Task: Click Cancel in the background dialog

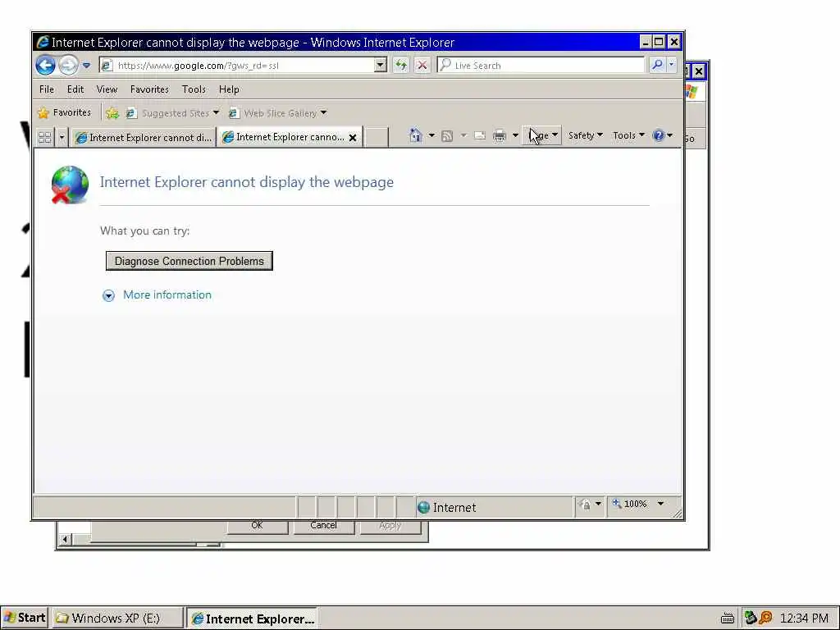Action: click(323, 527)
